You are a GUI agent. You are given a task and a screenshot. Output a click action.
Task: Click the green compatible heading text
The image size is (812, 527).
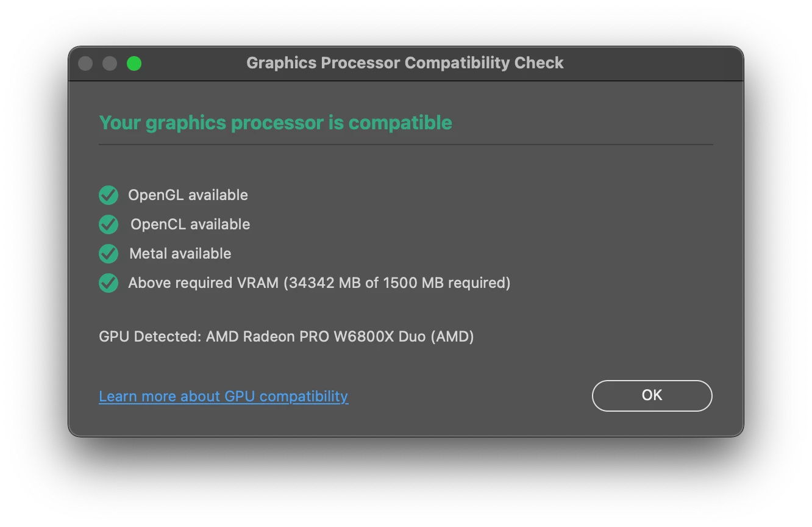(x=276, y=123)
